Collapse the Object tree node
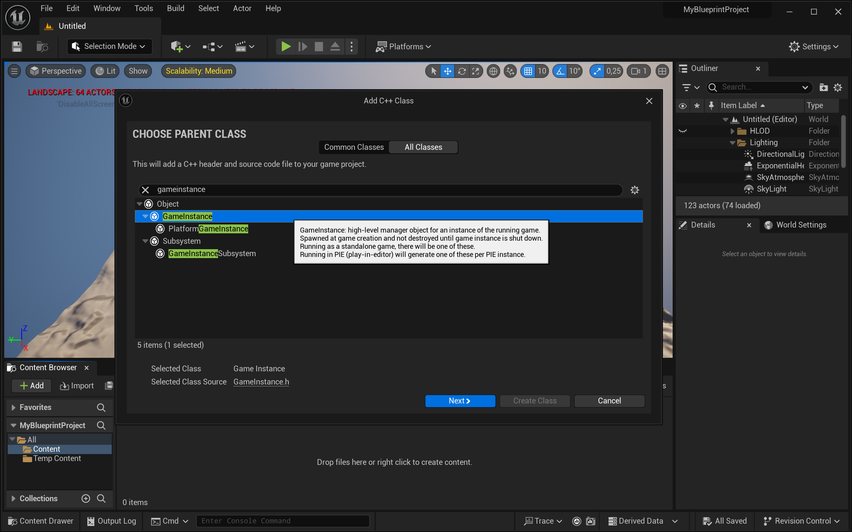 (140, 204)
